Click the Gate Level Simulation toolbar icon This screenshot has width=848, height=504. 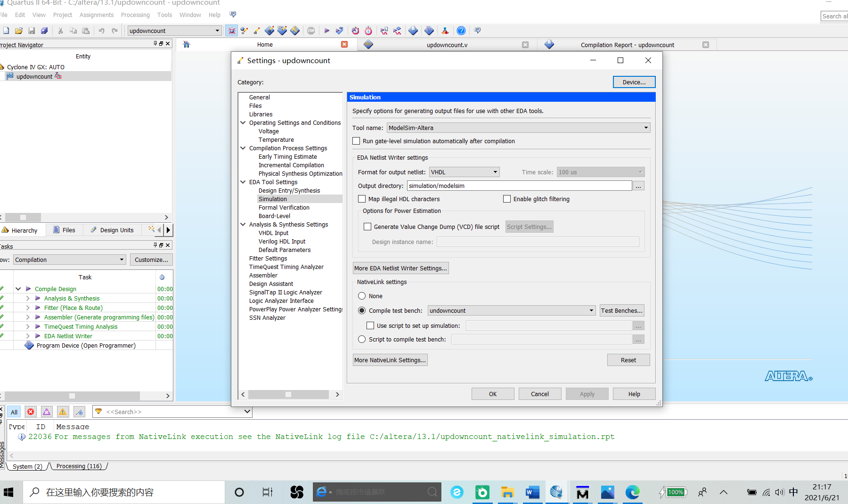(397, 31)
